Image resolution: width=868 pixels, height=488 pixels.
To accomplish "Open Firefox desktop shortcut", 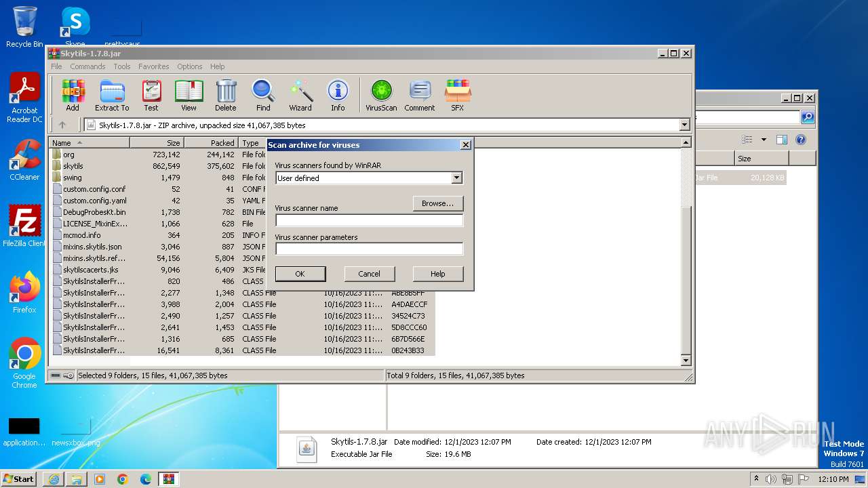I will tap(24, 293).
